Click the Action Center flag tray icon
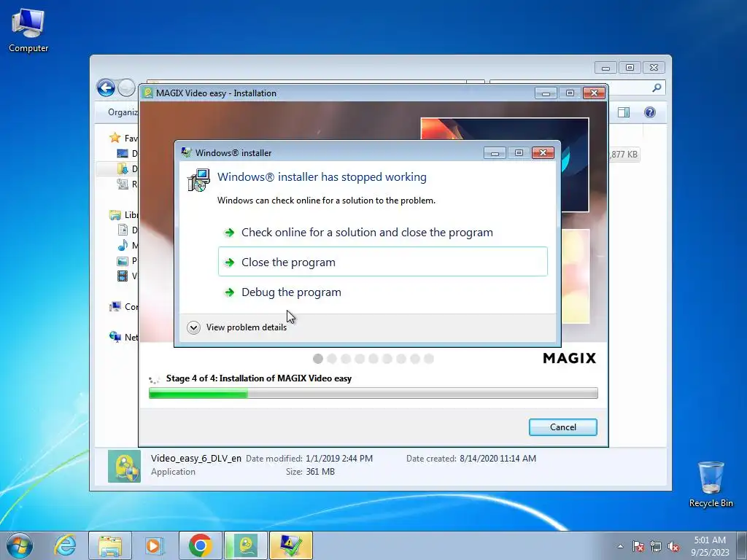747x560 pixels. click(x=638, y=546)
